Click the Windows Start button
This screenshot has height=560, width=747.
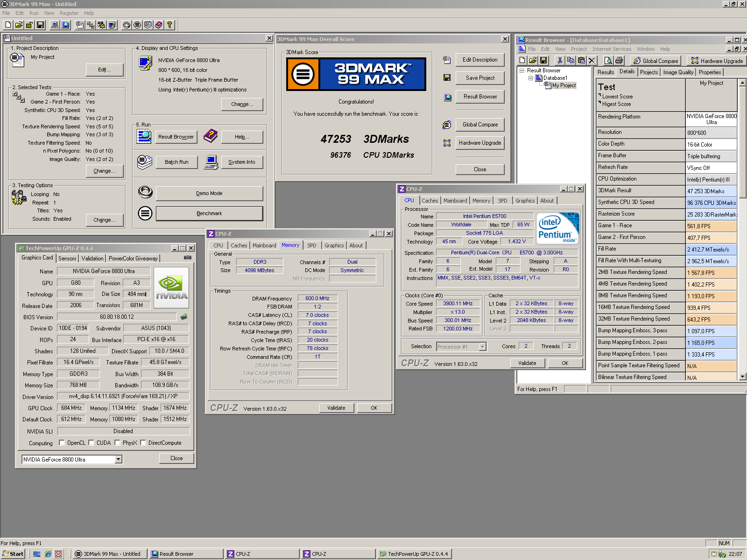pyautogui.click(x=13, y=554)
